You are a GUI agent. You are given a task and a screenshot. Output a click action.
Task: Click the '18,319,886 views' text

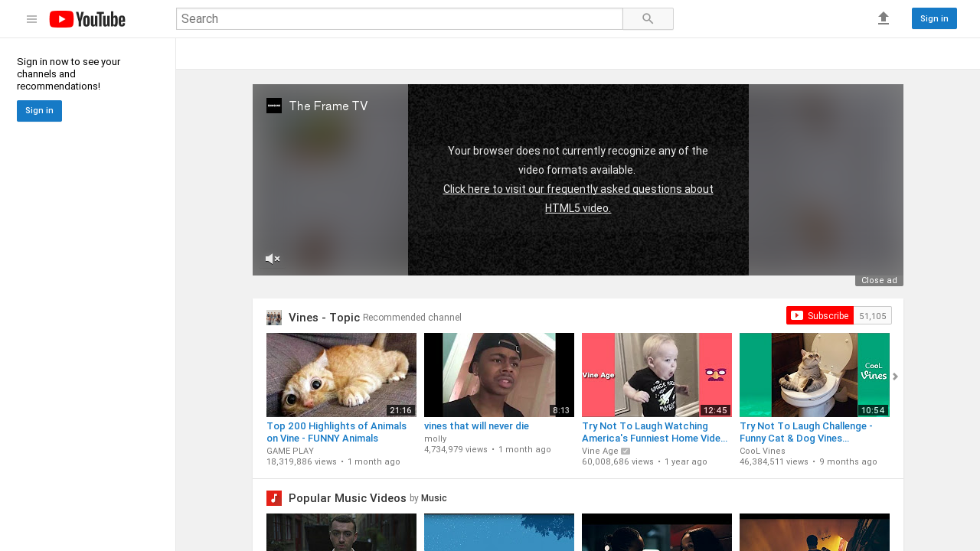(x=302, y=461)
